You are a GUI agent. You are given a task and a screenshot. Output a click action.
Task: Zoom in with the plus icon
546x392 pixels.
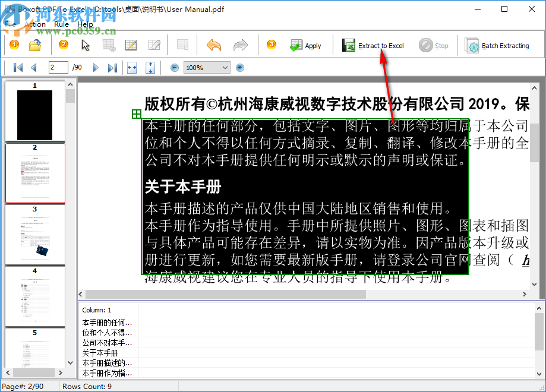(239, 67)
